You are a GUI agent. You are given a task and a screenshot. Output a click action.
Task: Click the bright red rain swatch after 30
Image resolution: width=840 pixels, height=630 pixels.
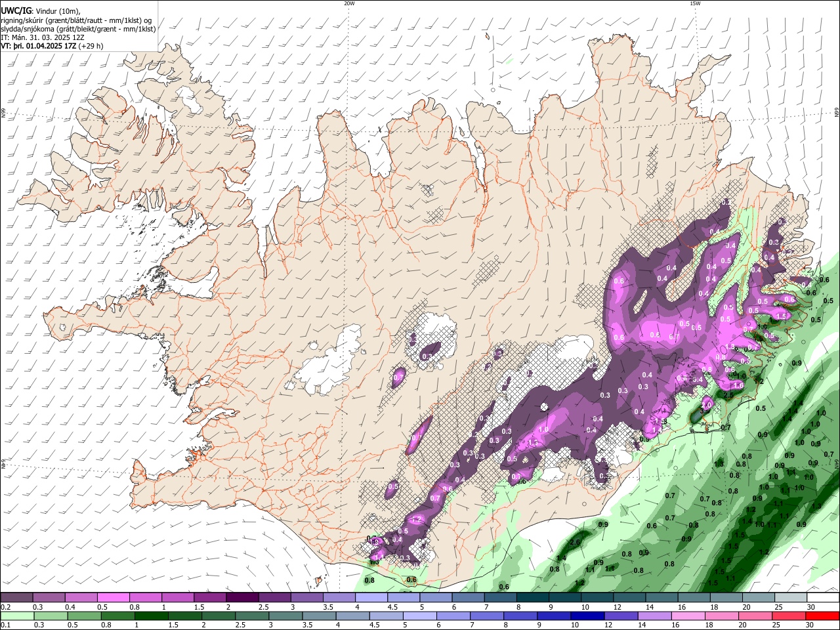[x=822, y=616]
